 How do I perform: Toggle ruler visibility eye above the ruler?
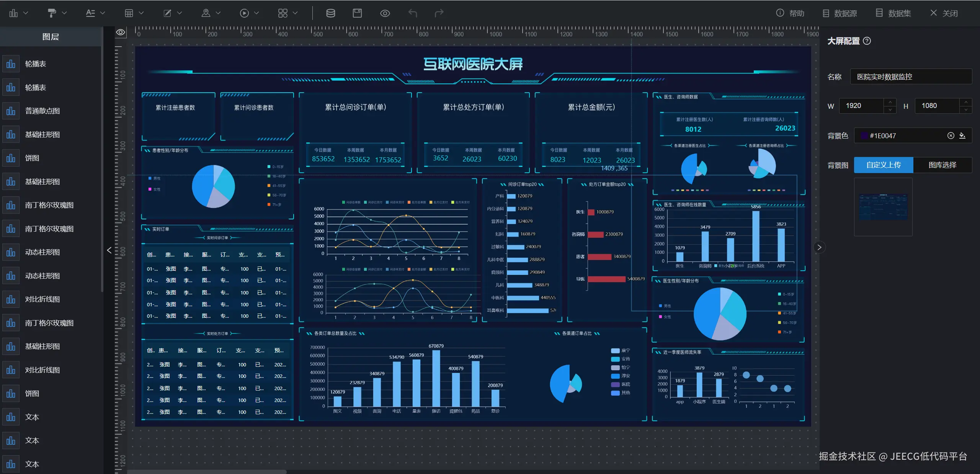(121, 33)
